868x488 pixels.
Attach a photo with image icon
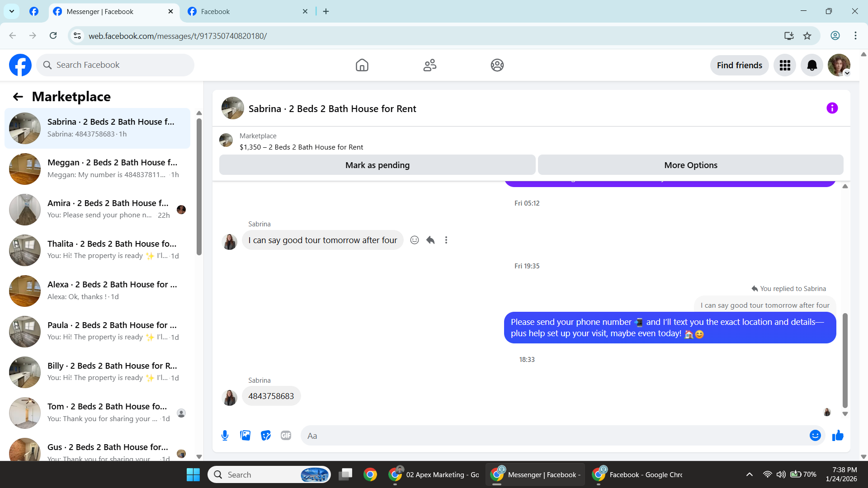tap(245, 436)
